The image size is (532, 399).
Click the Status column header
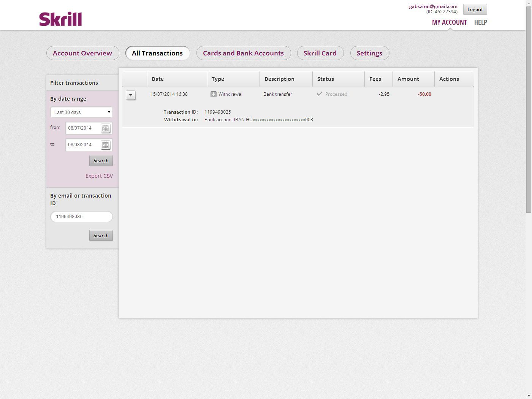(339, 79)
